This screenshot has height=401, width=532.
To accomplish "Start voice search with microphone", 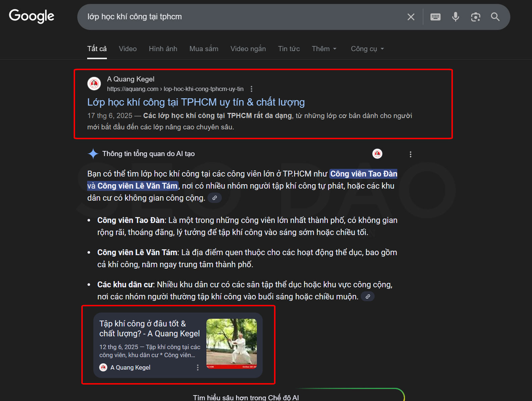I will pos(455,17).
